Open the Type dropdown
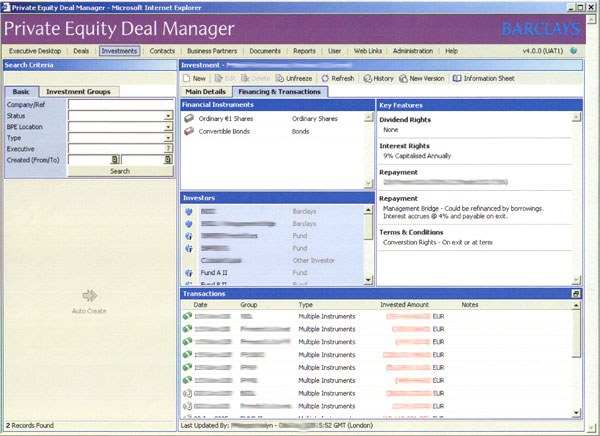This screenshot has width=600, height=436. (x=168, y=138)
